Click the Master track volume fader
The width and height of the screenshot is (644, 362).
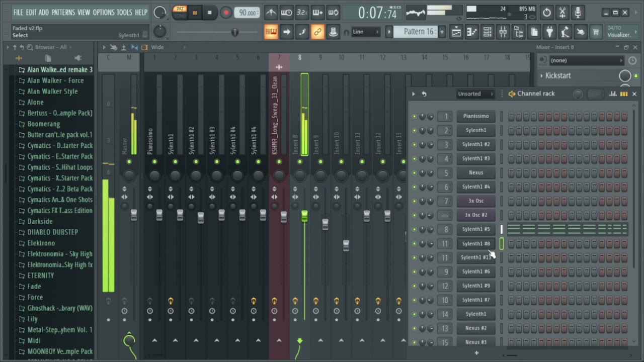point(134,215)
